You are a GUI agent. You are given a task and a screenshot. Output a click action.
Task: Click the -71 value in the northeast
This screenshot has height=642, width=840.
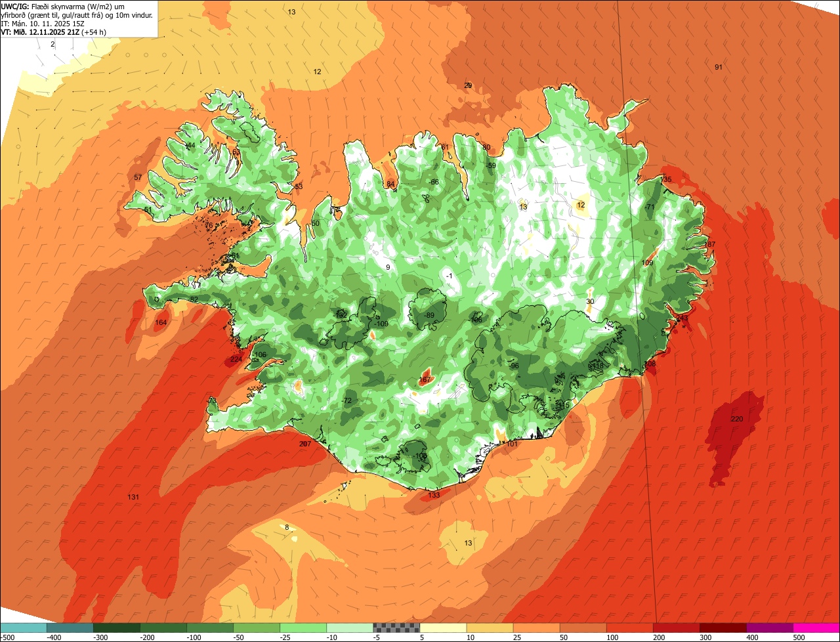tap(650, 207)
